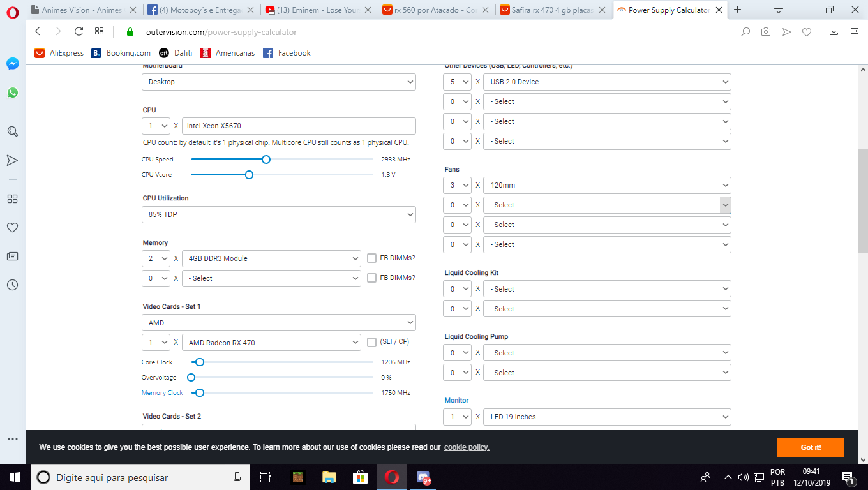
Task: Switch to Motoboy's e Entrega Facebook tab
Action: [200, 10]
